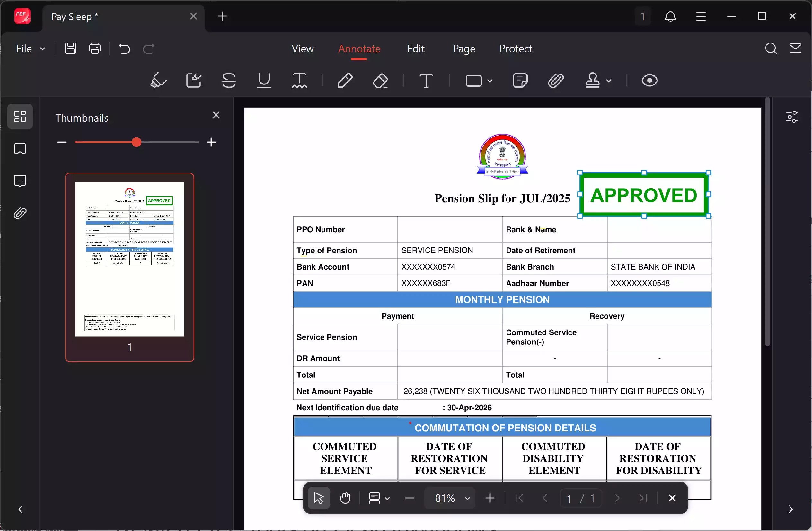The image size is (812, 531).
Task: Open the Protect tab
Action: 516,49
